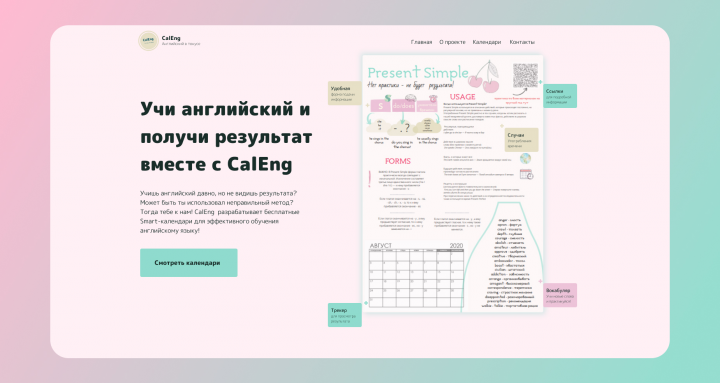Click the Смотреть календари button
Screen dimensions: 720x383
189,263
